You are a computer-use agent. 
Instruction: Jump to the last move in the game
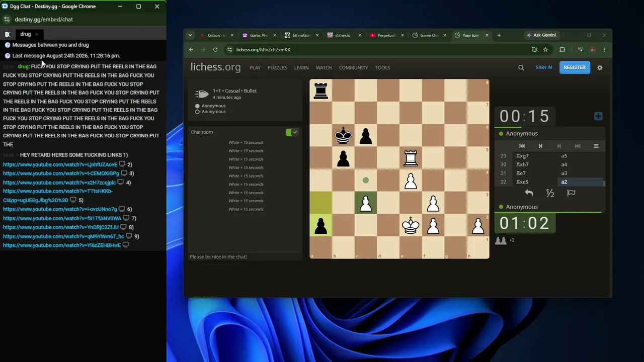coord(578,146)
